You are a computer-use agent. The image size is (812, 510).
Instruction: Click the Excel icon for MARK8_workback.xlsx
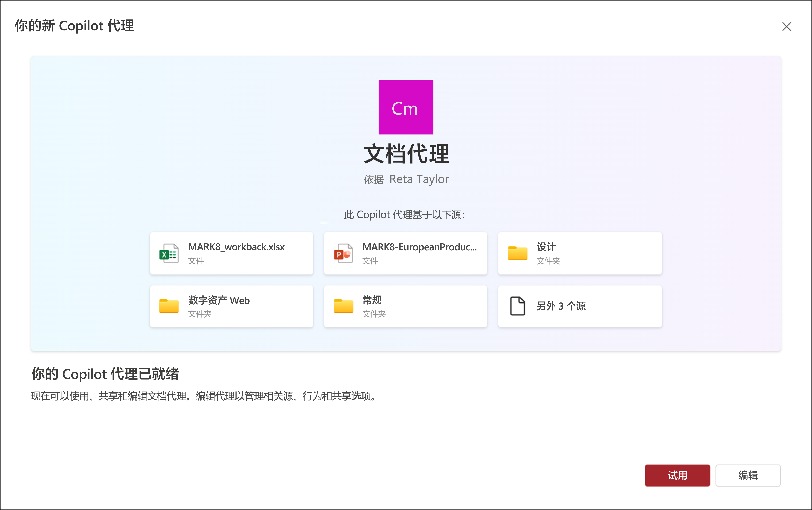[169, 253]
